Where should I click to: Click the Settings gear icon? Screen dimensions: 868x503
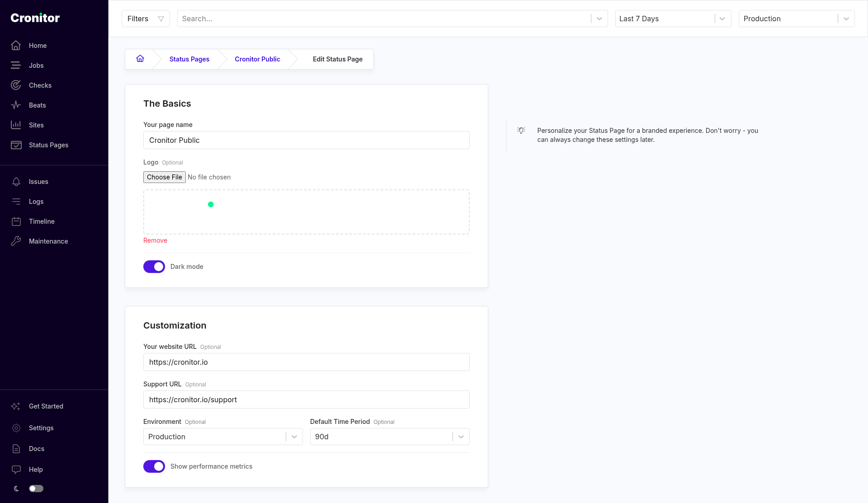16,428
